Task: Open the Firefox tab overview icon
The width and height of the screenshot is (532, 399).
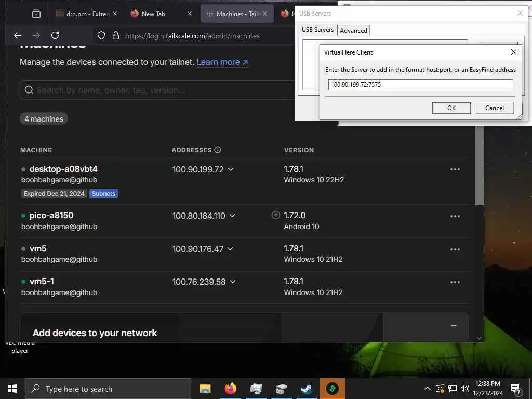Action: (36, 14)
